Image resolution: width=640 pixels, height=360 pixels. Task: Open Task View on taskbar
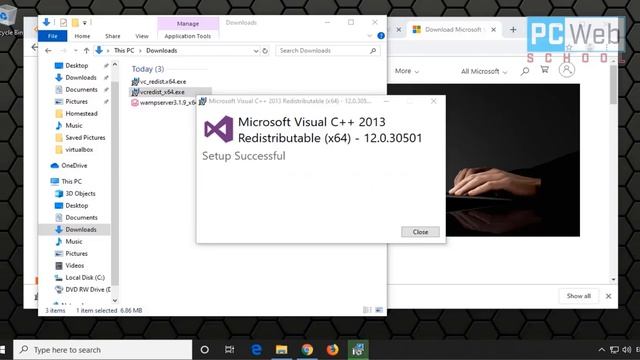point(230,350)
